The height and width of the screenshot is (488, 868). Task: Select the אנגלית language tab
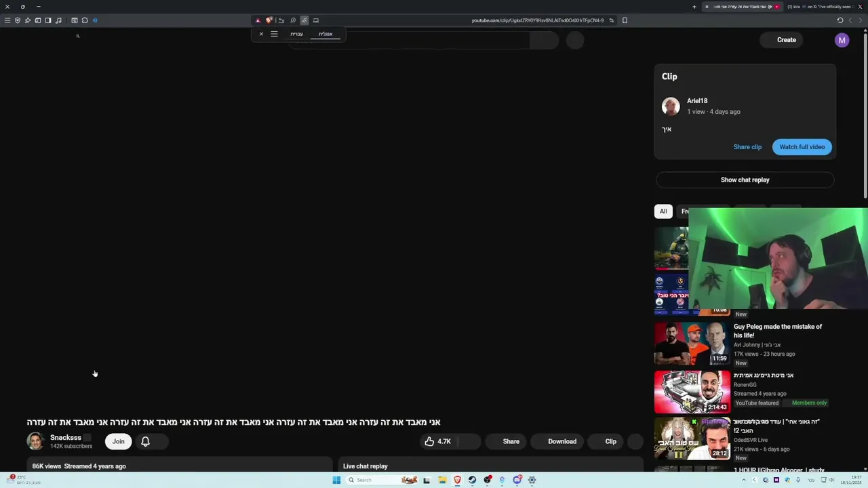click(325, 34)
